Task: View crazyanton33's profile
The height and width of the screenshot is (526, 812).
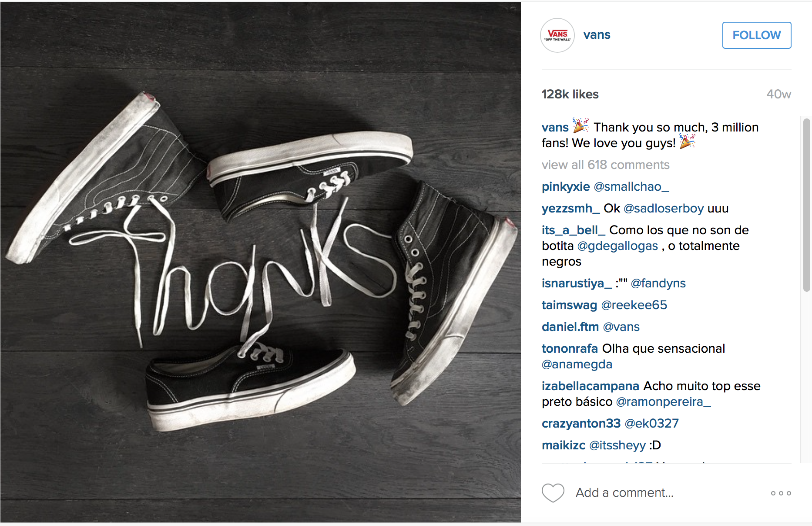Action: 581,424
